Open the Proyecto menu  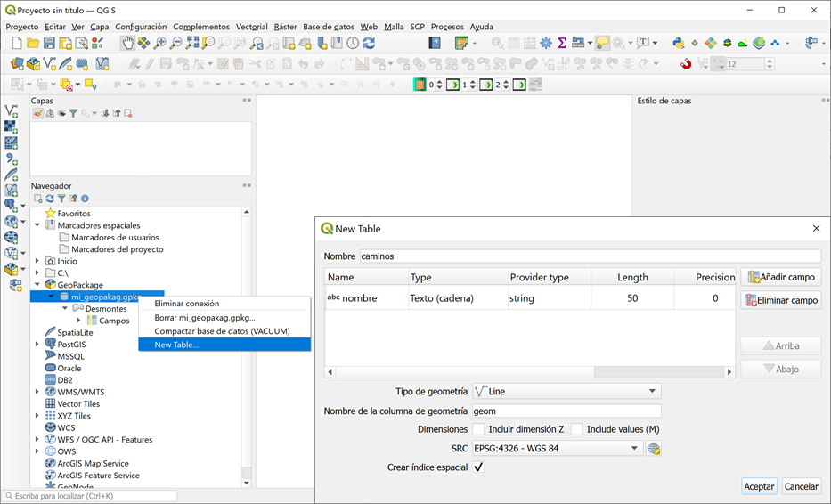coord(22,27)
